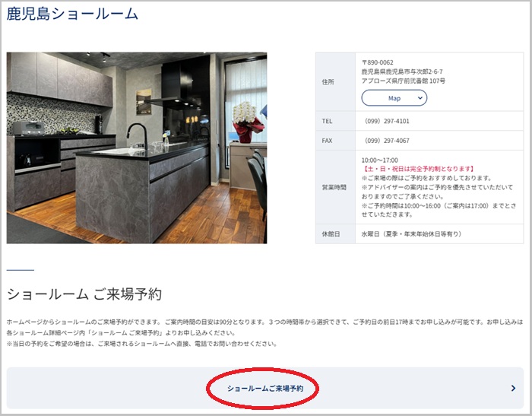Viewport: 532px width, 416px height.
Task: Click the chevron inside the Map button
Action: point(420,98)
